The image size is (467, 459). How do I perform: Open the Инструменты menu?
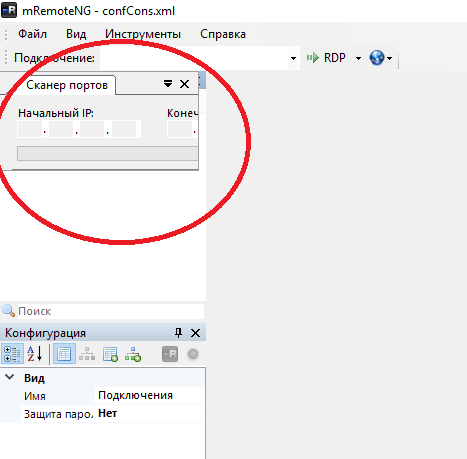(143, 34)
